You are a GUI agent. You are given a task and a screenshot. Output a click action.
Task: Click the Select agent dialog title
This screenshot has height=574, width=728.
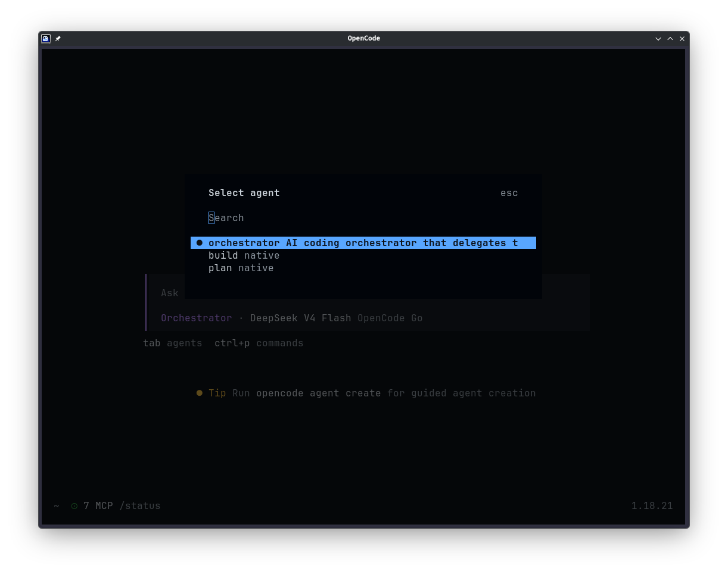tap(244, 193)
